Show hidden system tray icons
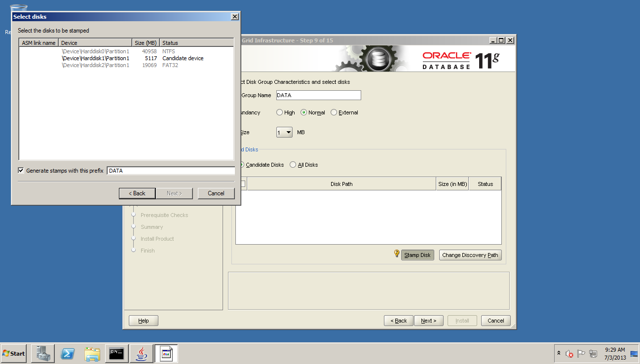The image size is (640, 364). coord(559,354)
